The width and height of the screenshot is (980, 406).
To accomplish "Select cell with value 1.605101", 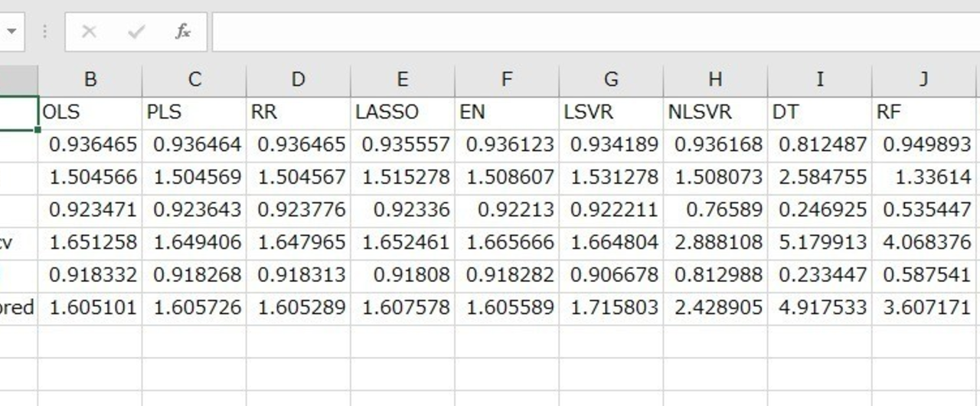I will (x=90, y=308).
